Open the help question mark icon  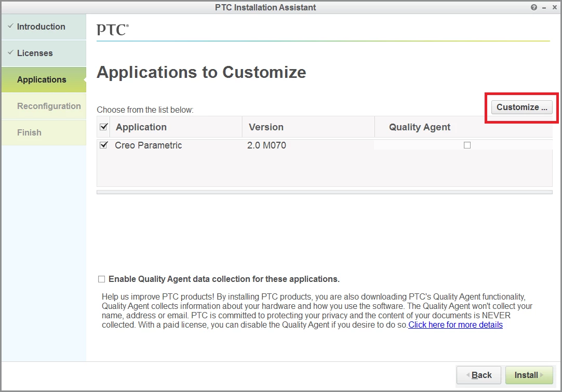533,7
